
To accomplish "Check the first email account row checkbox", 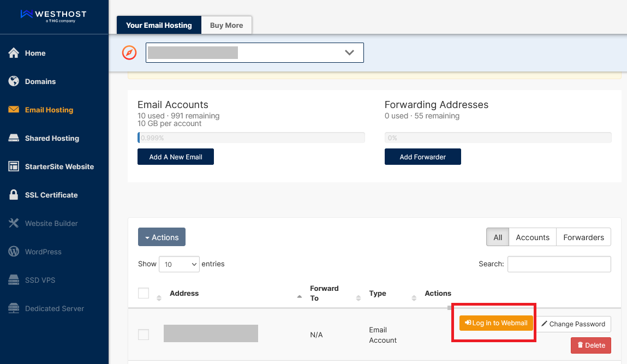I will pyautogui.click(x=144, y=335).
